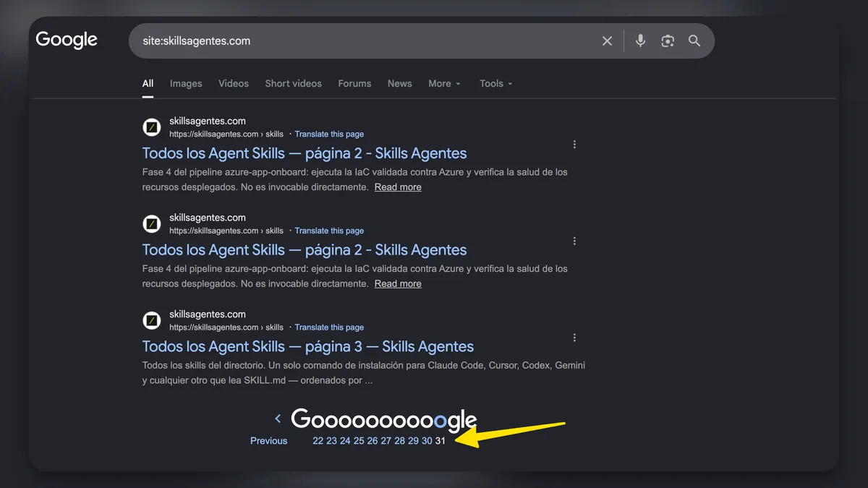This screenshot has height=488, width=868.
Task: Click Read more on the second result
Action: pyautogui.click(x=398, y=283)
